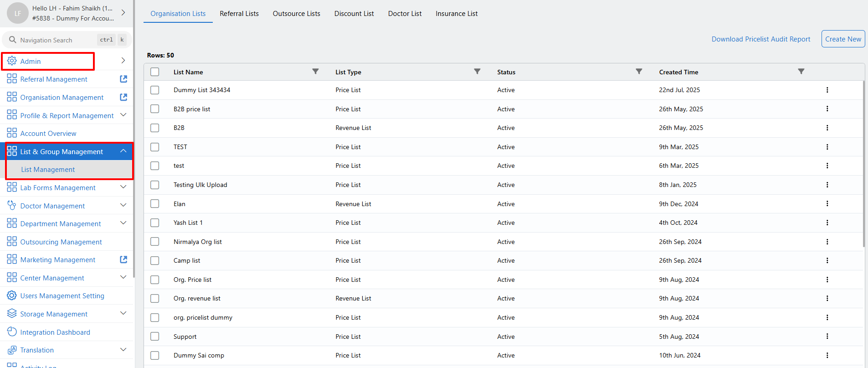
Task: Click Download Pricelist Audit Report link
Action: [761, 39]
